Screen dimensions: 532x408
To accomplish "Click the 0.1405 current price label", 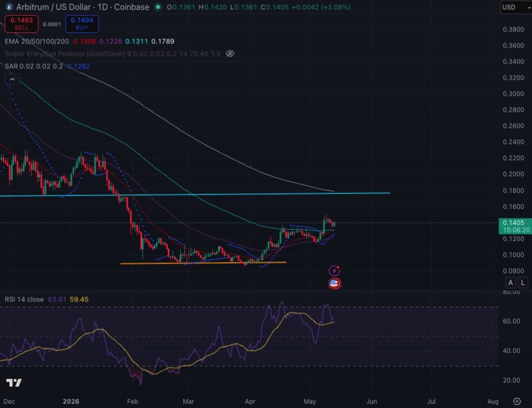I will pyautogui.click(x=515, y=226).
